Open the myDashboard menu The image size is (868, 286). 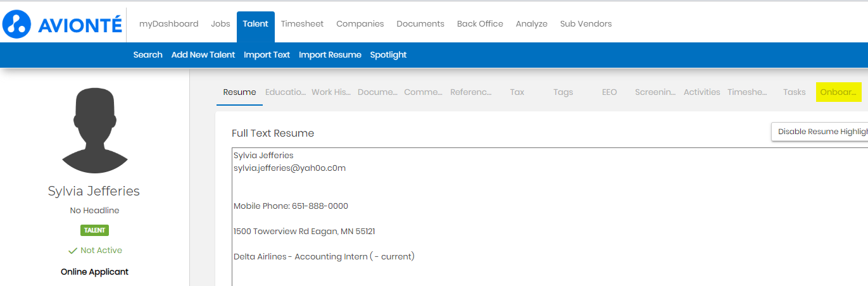point(168,24)
